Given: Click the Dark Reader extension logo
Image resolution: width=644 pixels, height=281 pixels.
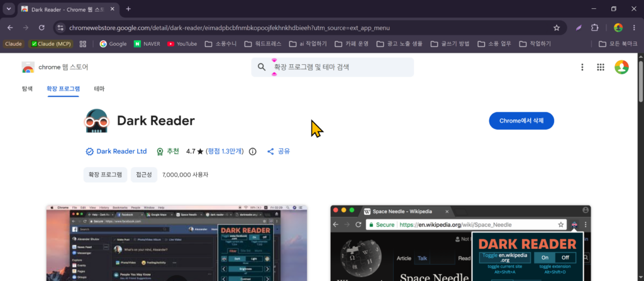Looking at the screenshot, I should click(96, 121).
